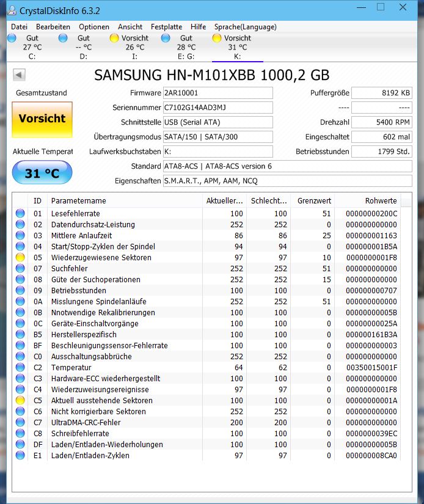The height and width of the screenshot is (504, 424).
Task: Select raw value 00350015001F
Action: click(371, 367)
